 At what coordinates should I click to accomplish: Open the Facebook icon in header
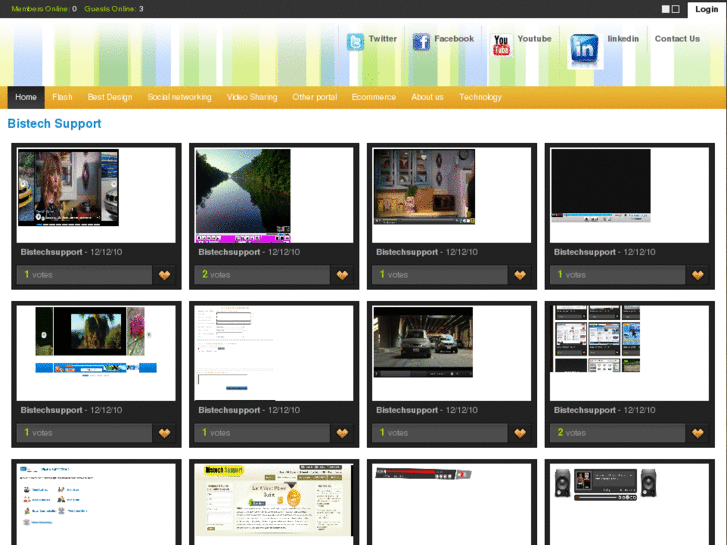[421, 42]
